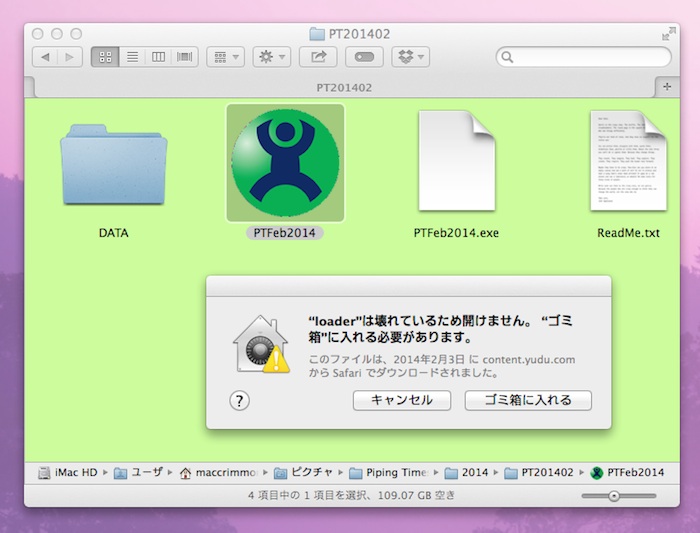Open the DATA folder icon
The image size is (700, 533).
112,166
